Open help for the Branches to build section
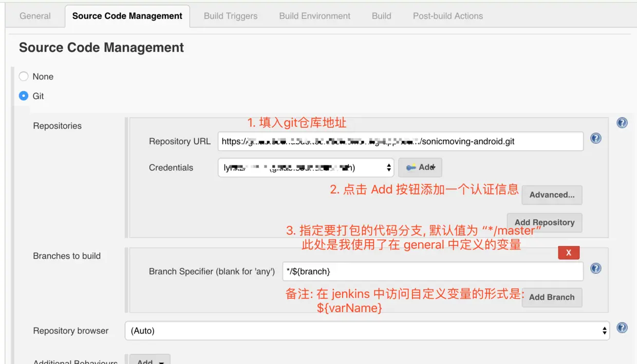Viewport: 637px width, 364px height. (595, 268)
